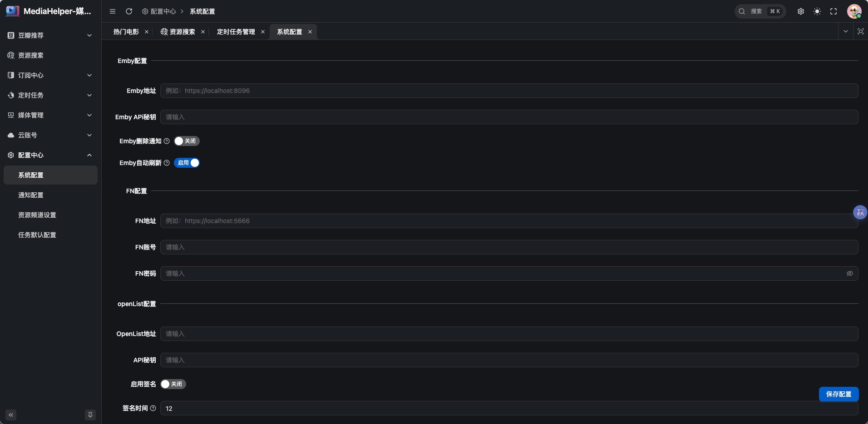Switch to the 定时任务管理 tab

236,32
